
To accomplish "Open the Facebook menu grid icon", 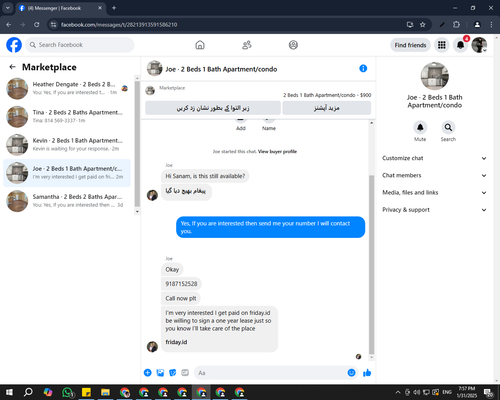I will click(x=442, y=45).
